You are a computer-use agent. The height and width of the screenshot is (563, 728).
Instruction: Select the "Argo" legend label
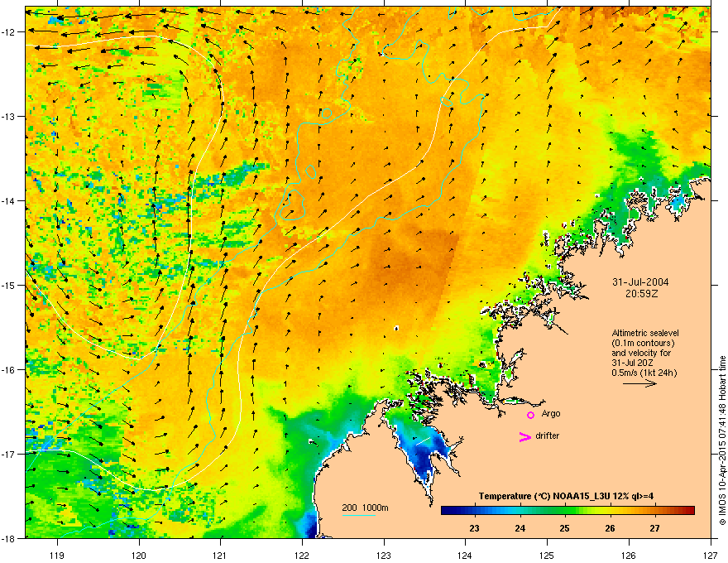[551, 414]
